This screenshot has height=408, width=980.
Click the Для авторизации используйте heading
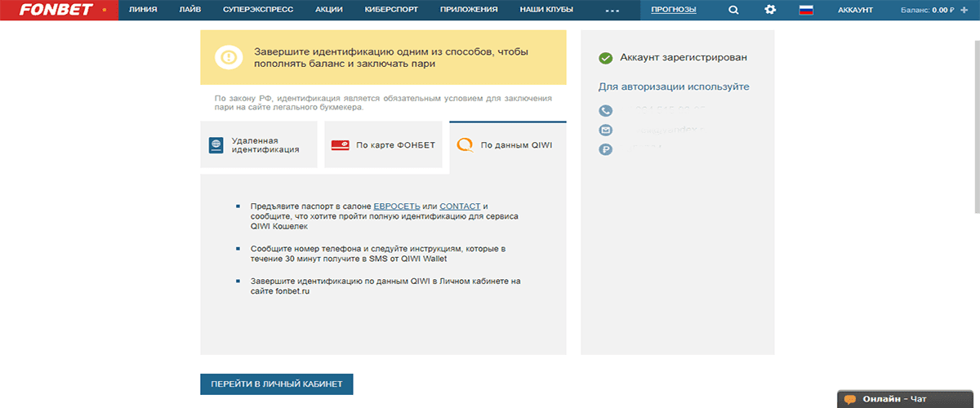(x=674, y=86)
